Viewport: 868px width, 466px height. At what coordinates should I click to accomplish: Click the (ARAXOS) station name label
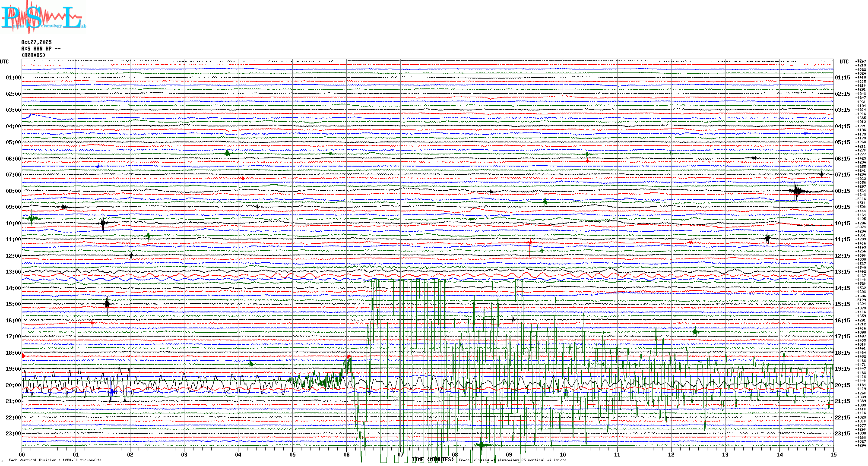pyautogui.click(x=33, y=55)
